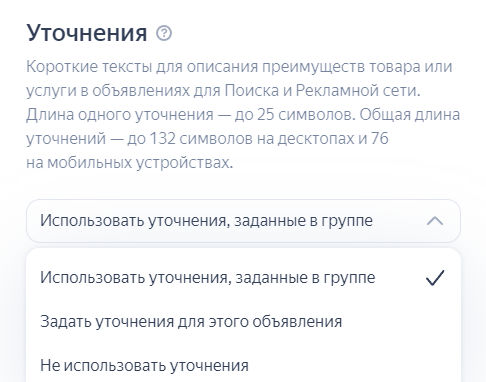Click the dropdown field showing the current selection

click(244, 221)
